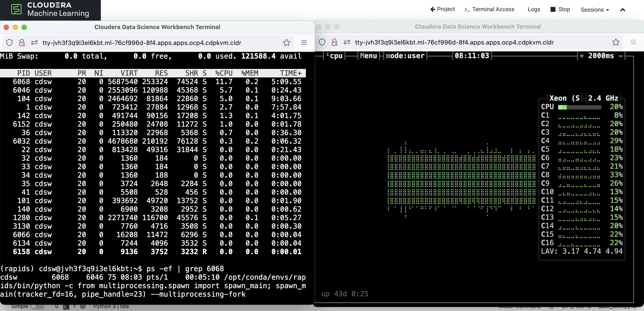The height and width of the screenshot is (311, 644).
Task: Click Terminal Access in top bar
Action: click(489, 9)
